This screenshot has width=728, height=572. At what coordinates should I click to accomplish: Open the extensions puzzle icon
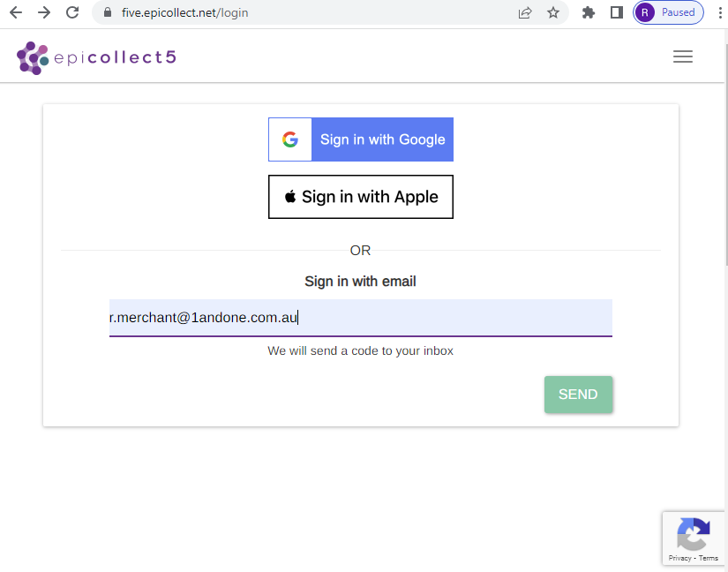coord(589,12)
